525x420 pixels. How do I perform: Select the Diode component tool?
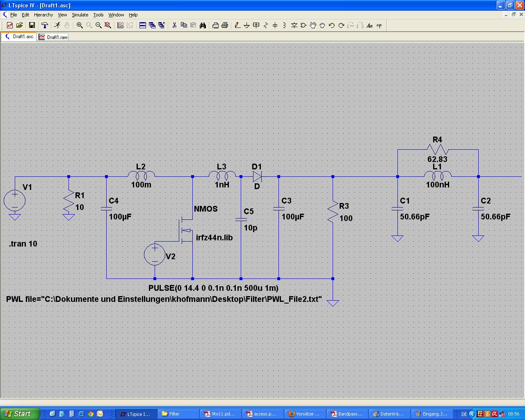click(x=294, y=25)
